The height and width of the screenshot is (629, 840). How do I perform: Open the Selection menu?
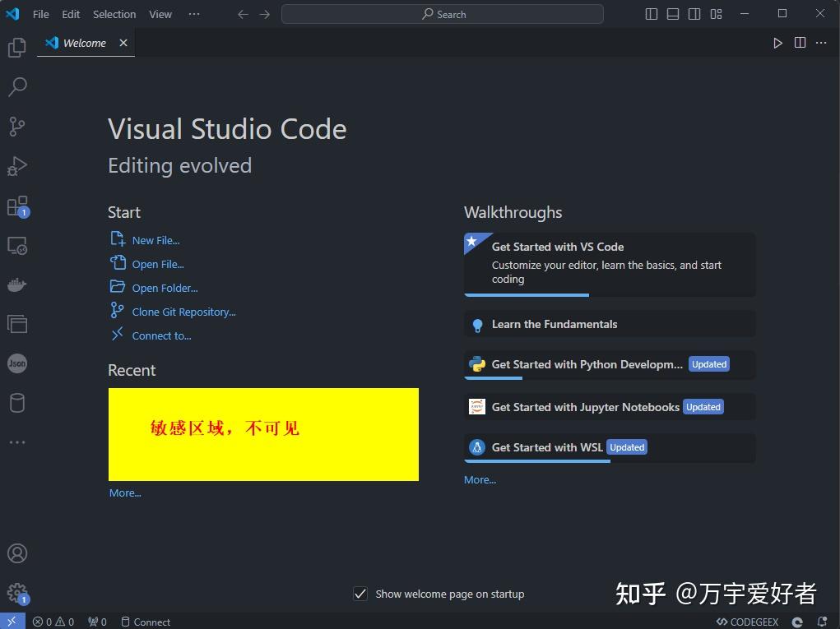coord(114,14)
